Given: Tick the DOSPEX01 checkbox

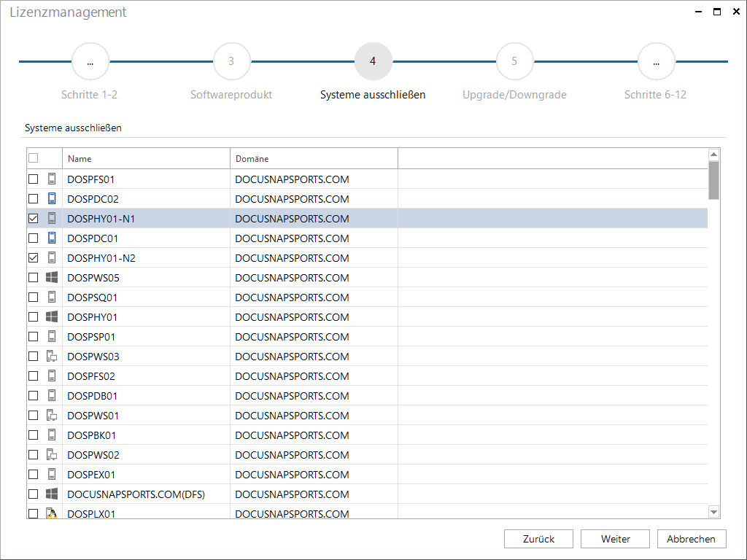Looking at the screenshot, I should click(34, 474).
